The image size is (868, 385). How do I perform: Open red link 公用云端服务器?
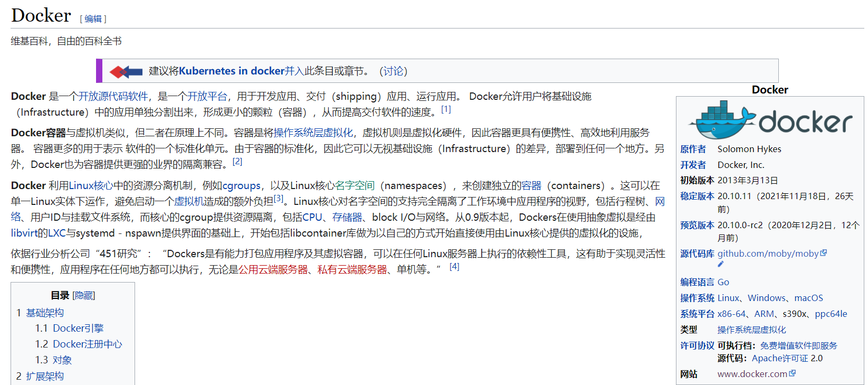pyautogui.click(x=273, y=270)
